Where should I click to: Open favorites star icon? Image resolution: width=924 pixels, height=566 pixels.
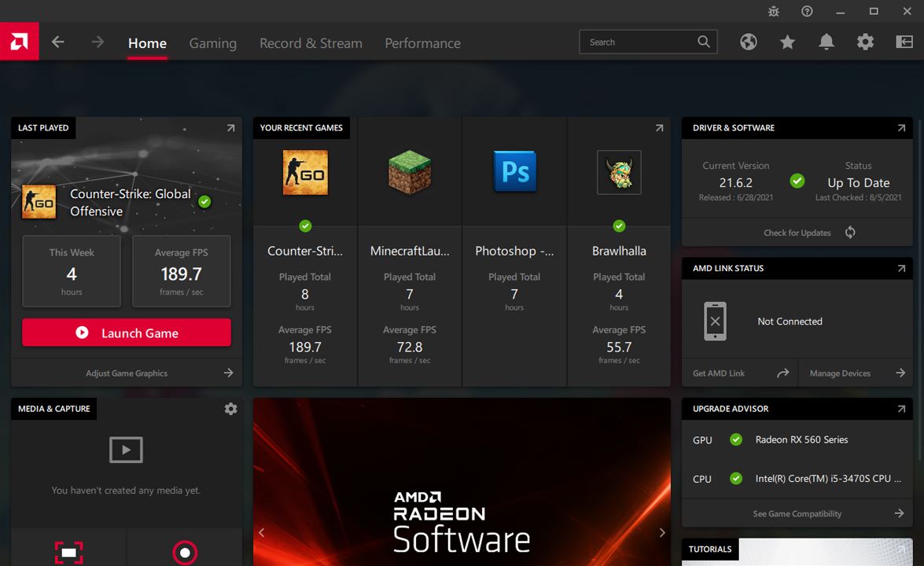(787, 42)
